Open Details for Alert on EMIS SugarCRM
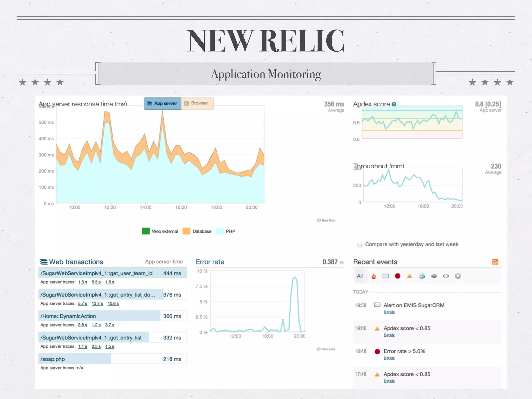 [x=389, y=312]
